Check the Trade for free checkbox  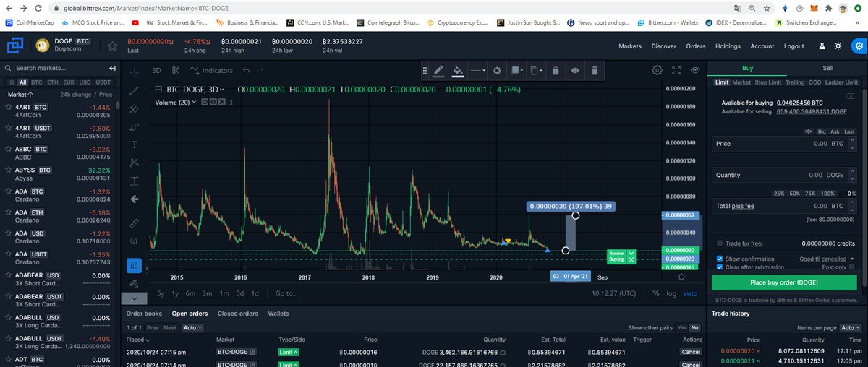pyautogui.click(x=719, y=243)
